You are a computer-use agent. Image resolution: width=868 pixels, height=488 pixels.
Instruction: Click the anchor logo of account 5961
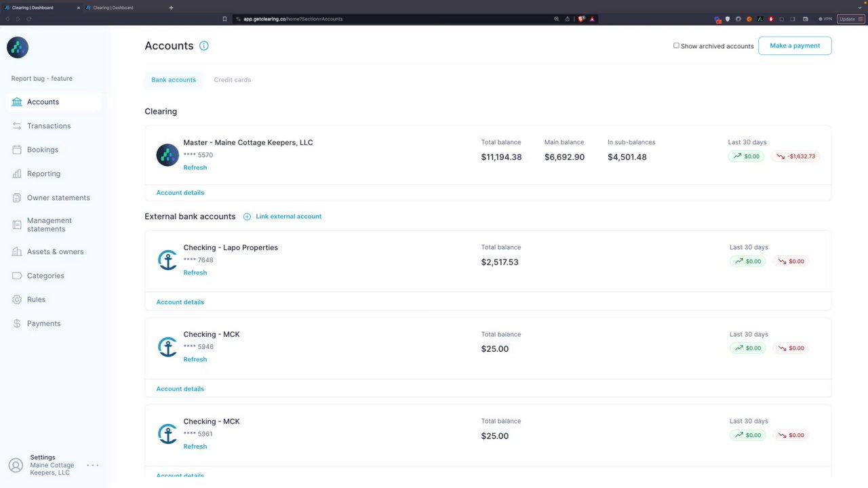(167, 434)
